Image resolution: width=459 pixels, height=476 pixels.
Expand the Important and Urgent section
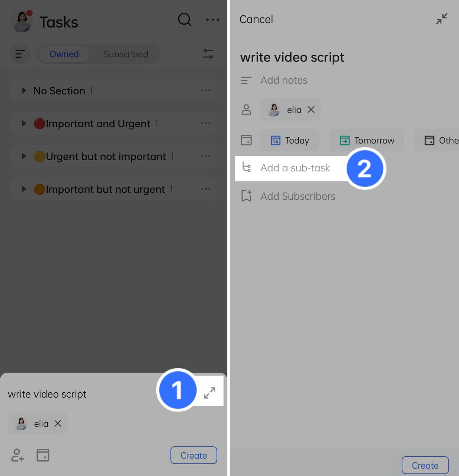tap(24, 123)
